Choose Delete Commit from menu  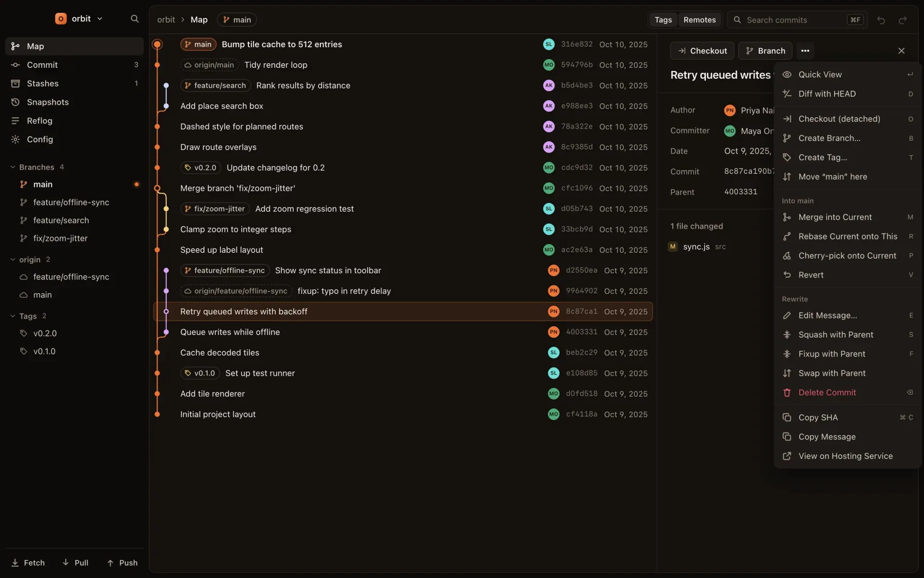[848, 393]
